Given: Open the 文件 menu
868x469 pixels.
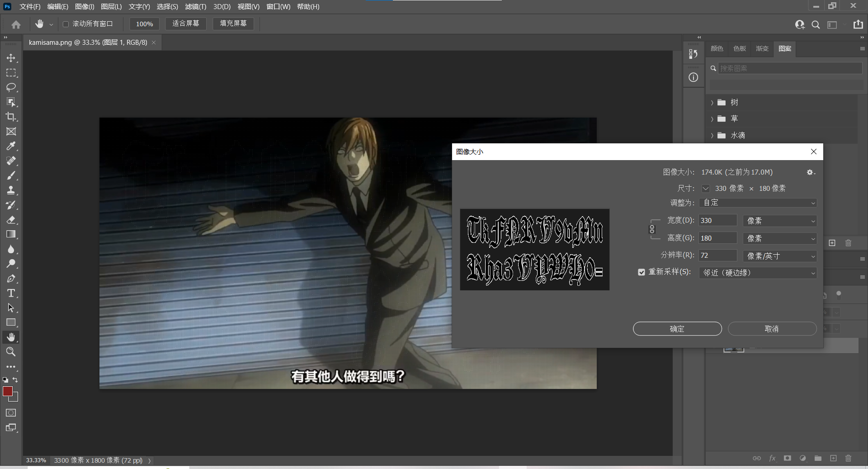Looking at the screenshot, I should [x=30, y=7].
